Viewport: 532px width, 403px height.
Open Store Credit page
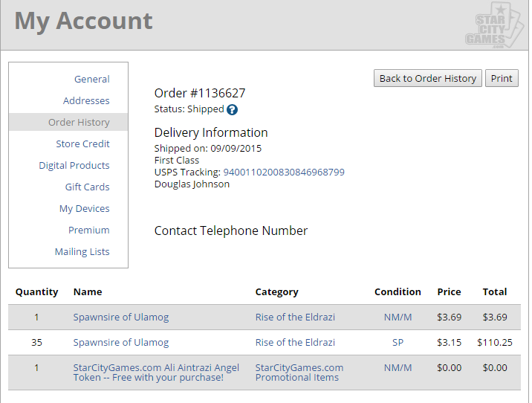pos(82,144)
